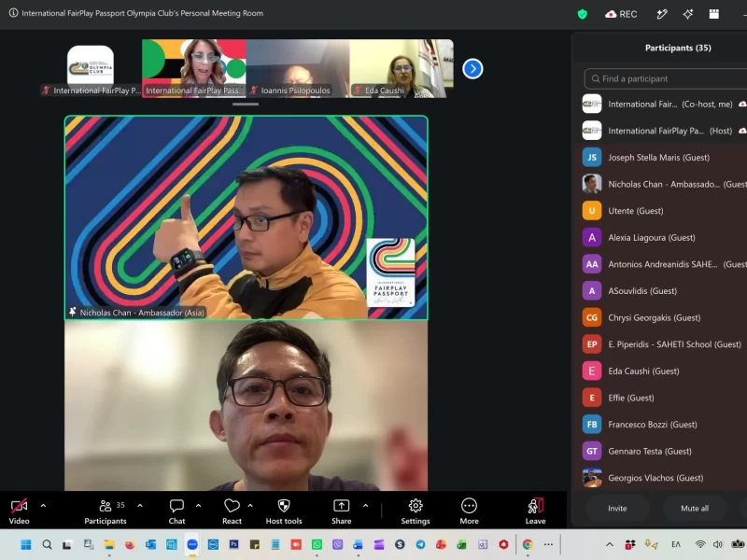The width and height of the screenshot is (747, 560).
Task: Show the next page of video thumbnails
Action: 472,68
